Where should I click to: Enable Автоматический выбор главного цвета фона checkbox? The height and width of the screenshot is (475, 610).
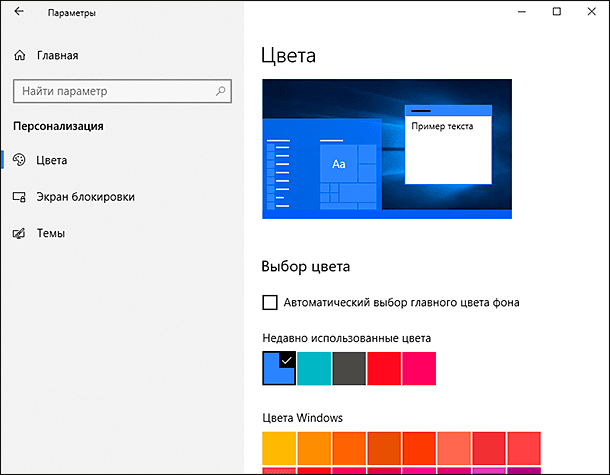coord(270,302)
